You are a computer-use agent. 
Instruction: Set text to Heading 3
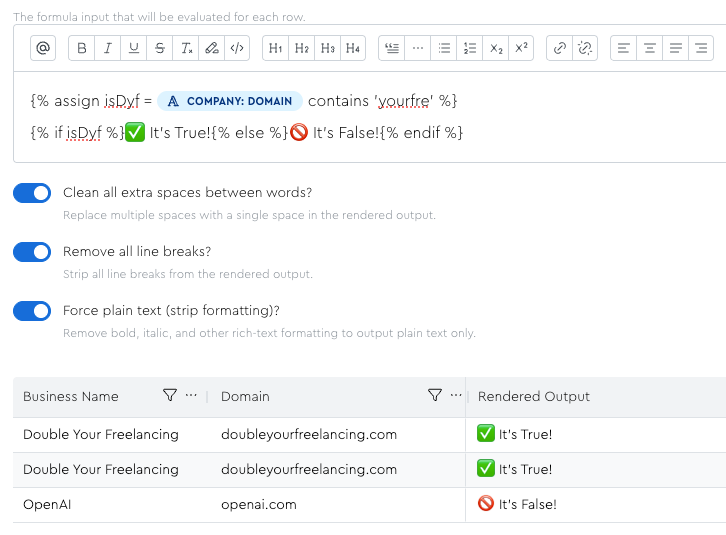tap(328, 48)
